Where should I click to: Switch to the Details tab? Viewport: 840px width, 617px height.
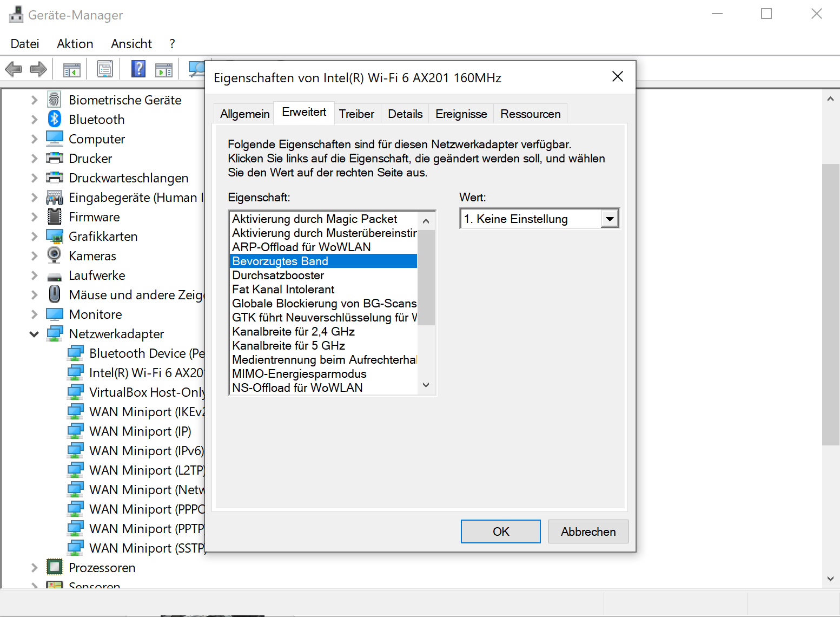click(x=405, y=114)
